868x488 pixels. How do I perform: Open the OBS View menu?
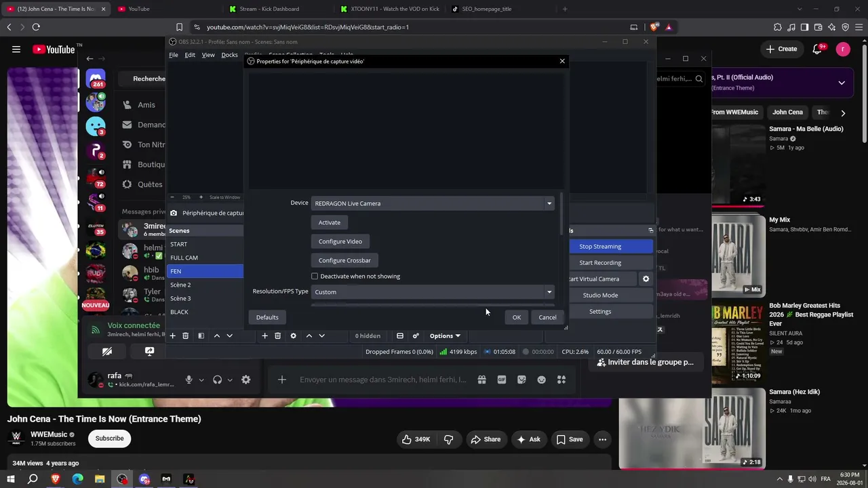pyautogui.click(x=208, y=55)
